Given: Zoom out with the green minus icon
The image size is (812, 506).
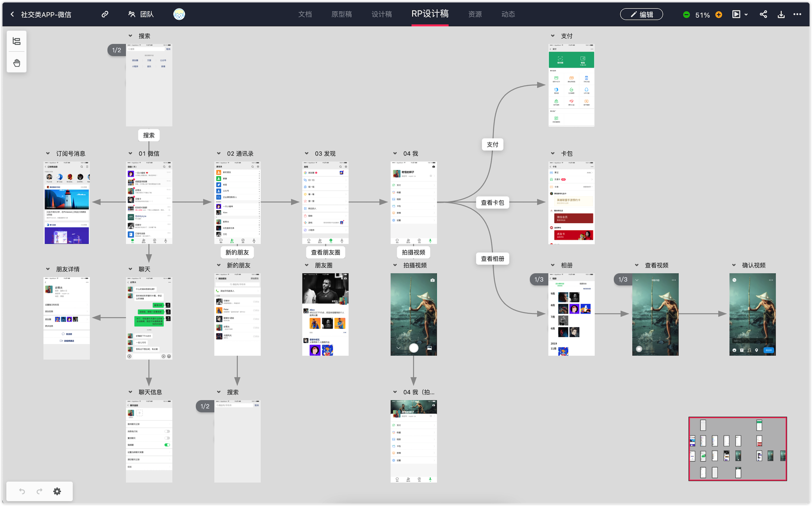Looking at the screenshot, I should point(686,15).
